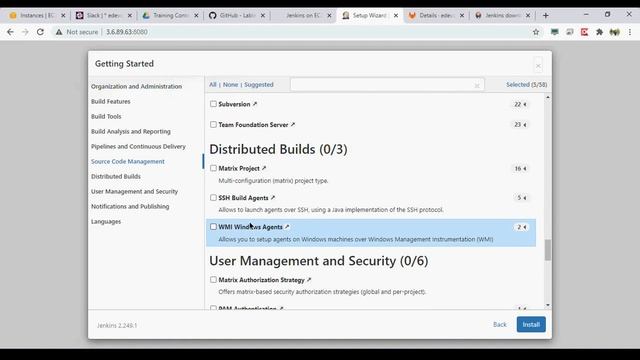Screen dimensions: 640x360
Task: Bookmark this page with star icon
Action: [x=536, y=32]
